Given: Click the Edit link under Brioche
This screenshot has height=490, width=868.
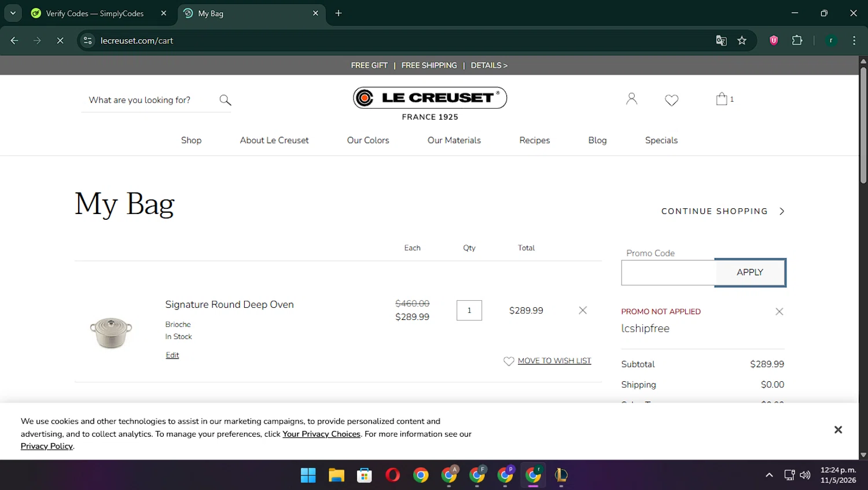Looking at the screenshot, I should coord(172,355).
